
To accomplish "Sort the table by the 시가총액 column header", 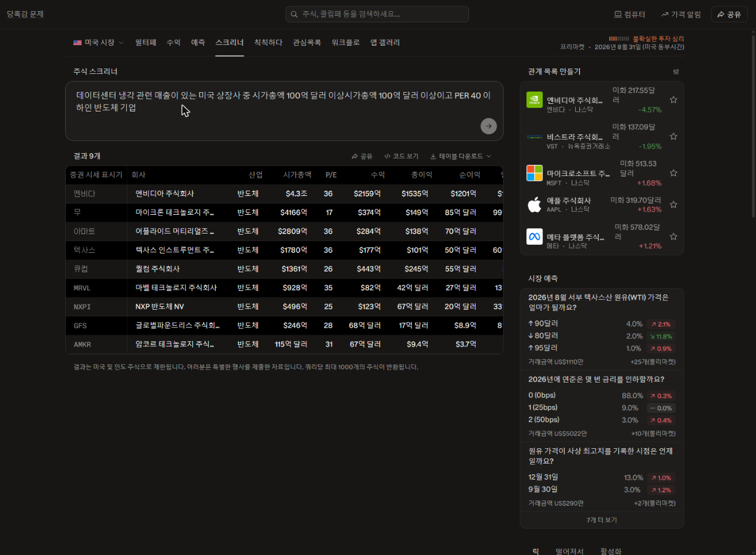I will pyautogui.click(x=297, y=175).
